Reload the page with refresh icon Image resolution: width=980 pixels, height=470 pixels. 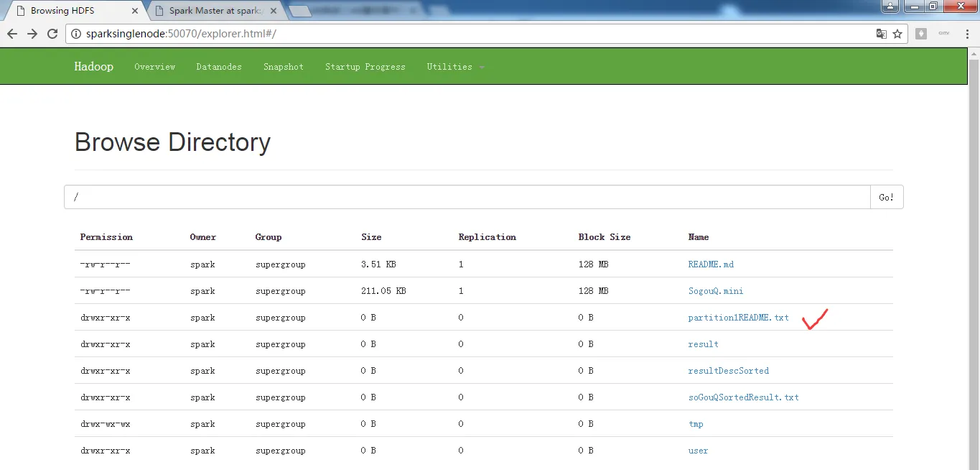[52, 34]
